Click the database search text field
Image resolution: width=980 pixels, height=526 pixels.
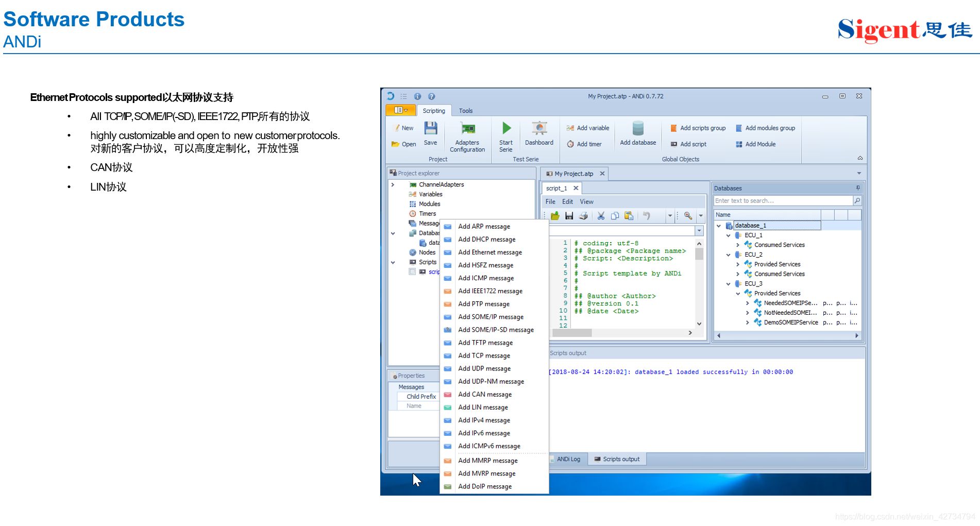(783, 201)
